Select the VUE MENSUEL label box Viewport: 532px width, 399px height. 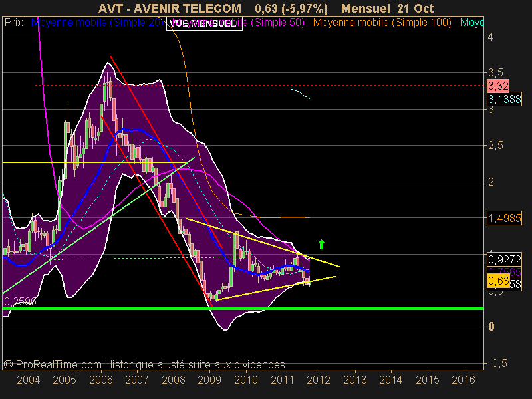[204, 23]
